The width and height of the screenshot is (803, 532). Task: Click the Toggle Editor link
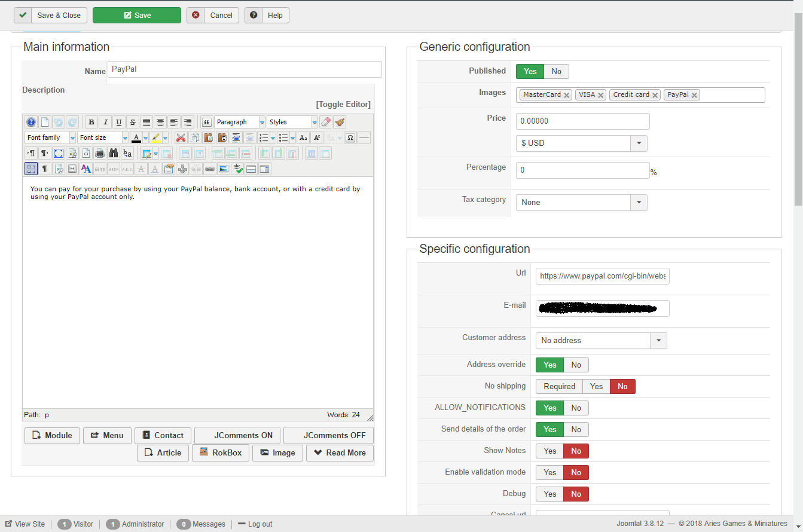(x=343, y=104)
